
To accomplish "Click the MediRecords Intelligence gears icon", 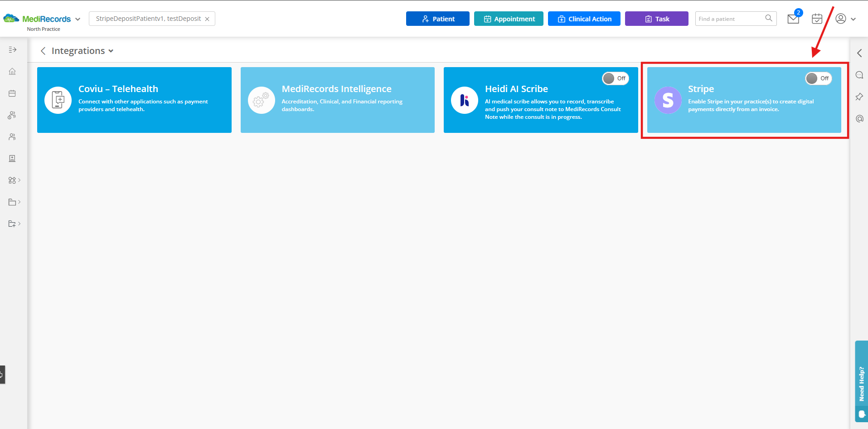I will pyautogui.click(x=262, y=100).
